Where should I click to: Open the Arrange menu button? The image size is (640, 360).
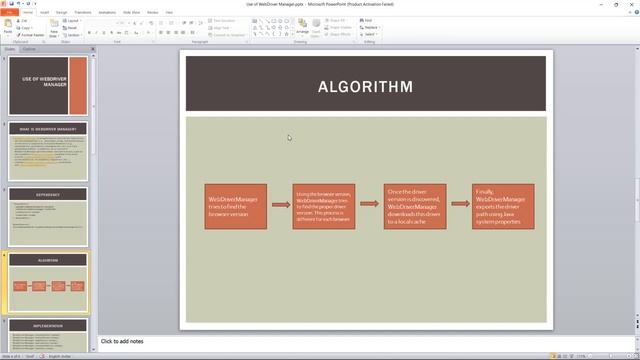302,27
